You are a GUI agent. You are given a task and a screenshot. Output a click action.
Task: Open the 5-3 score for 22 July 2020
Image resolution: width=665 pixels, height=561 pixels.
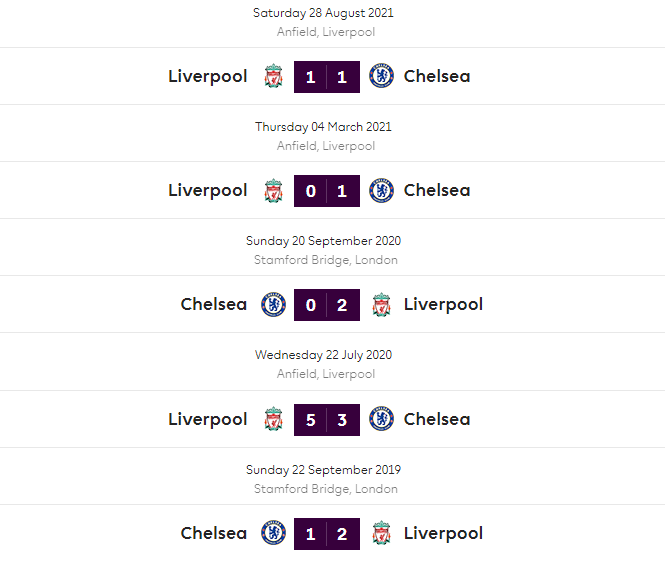(327, 419)
